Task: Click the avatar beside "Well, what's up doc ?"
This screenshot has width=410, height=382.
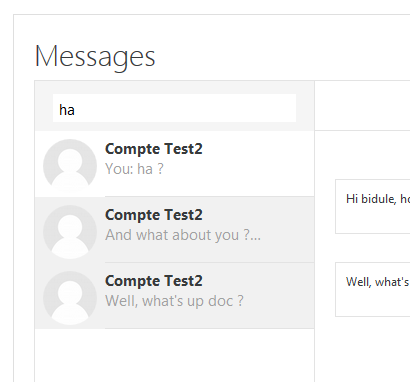Action: pyautogui.click(x=70, y=298)
